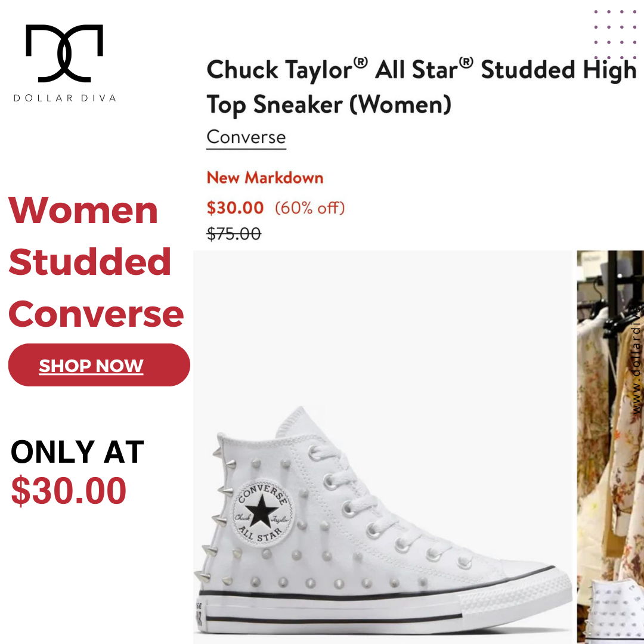Click the large red $30.00 price
This screenshot has width=644, height=644.
tap(69, 490)
